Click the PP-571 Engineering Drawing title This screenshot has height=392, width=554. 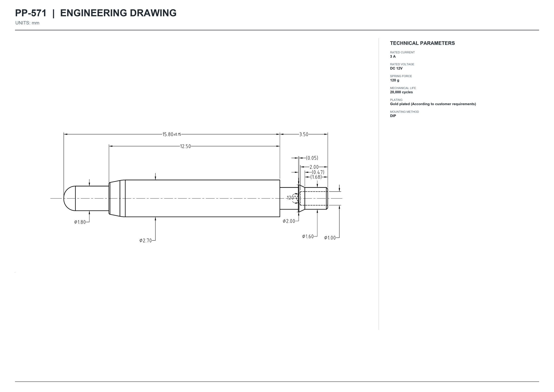96,13
